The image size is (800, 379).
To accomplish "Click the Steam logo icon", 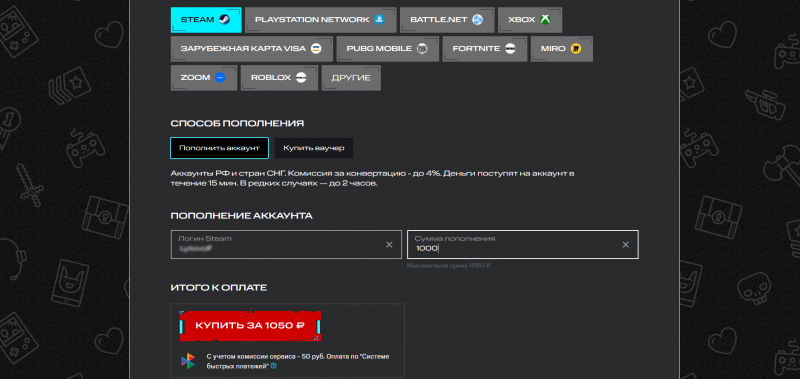I will click(224, 20).
